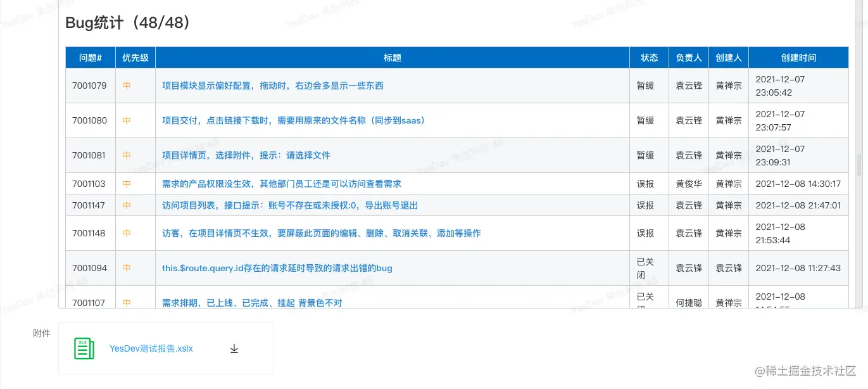Open the YesDev测试报告.xslx attachment link
This screenshot has width=868, height=389.
[x=150, y=348]
